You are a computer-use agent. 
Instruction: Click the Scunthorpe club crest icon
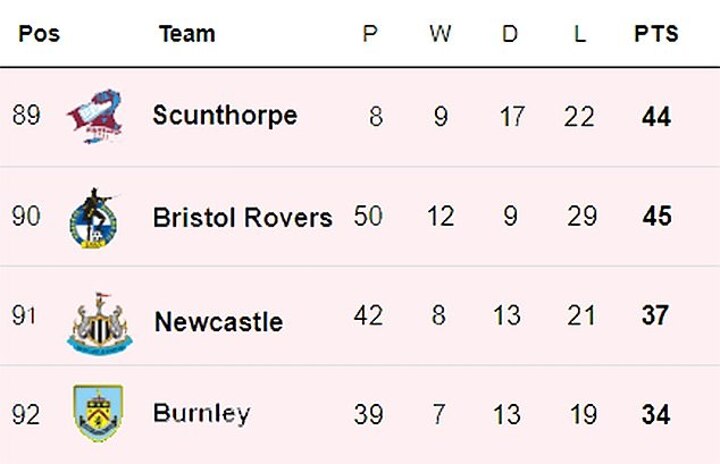[94, 116]
